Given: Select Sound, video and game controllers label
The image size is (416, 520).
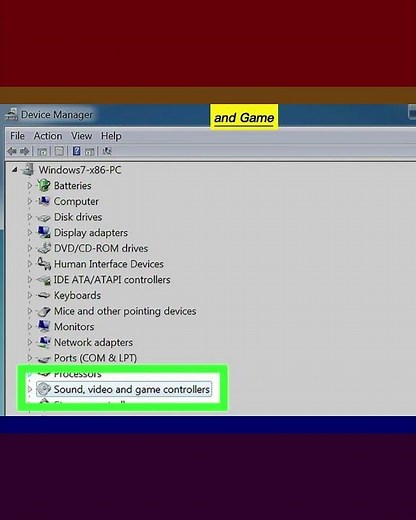Looking at the screenshot, I should (x=132, y=389).
